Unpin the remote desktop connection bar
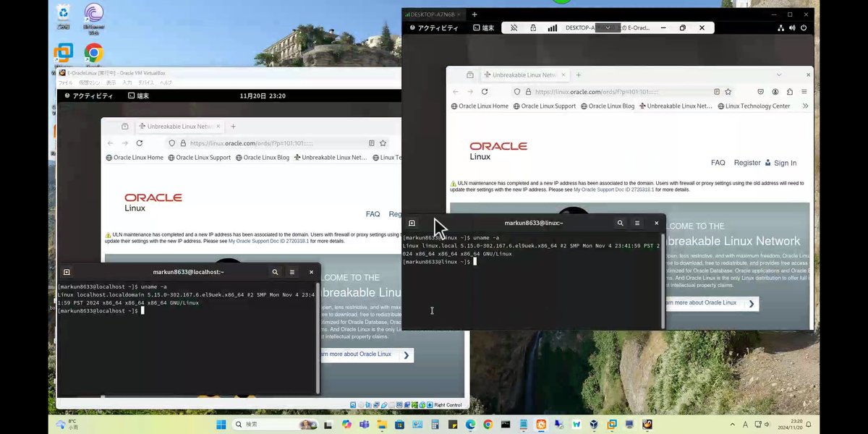This screenshot has height=434, width=868. click(x=514, y=28)
